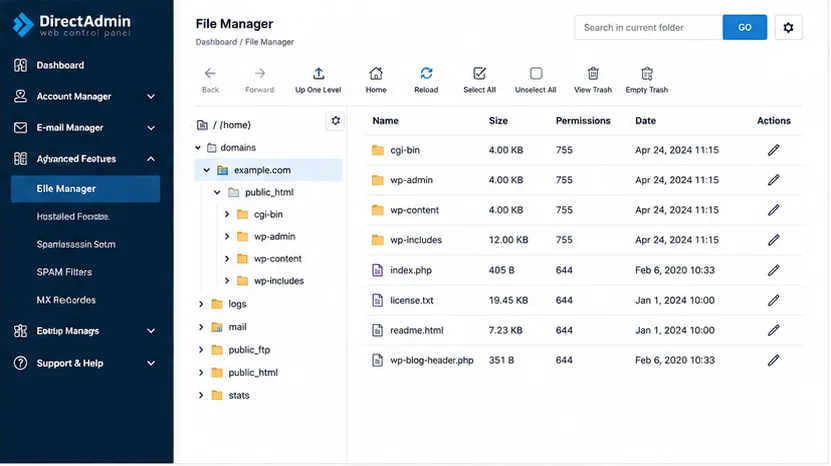Sort by the Permissions column header
Image resolution: width=831 pixels, height=466 pixels.
(583, 121)
